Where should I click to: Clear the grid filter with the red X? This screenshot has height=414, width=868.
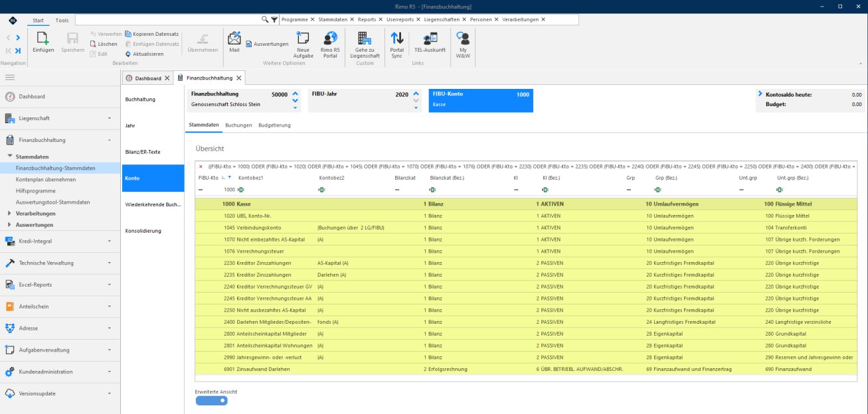point(201,166)
